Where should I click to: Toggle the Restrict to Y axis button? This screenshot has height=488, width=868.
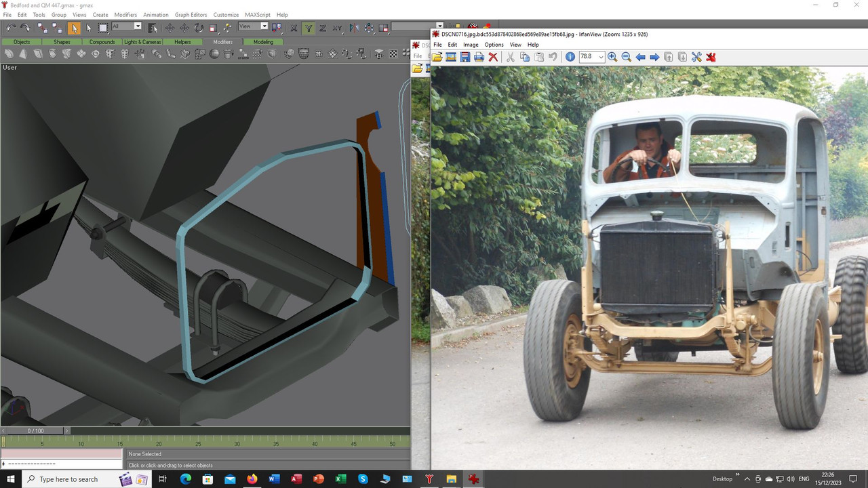point(309,28)
